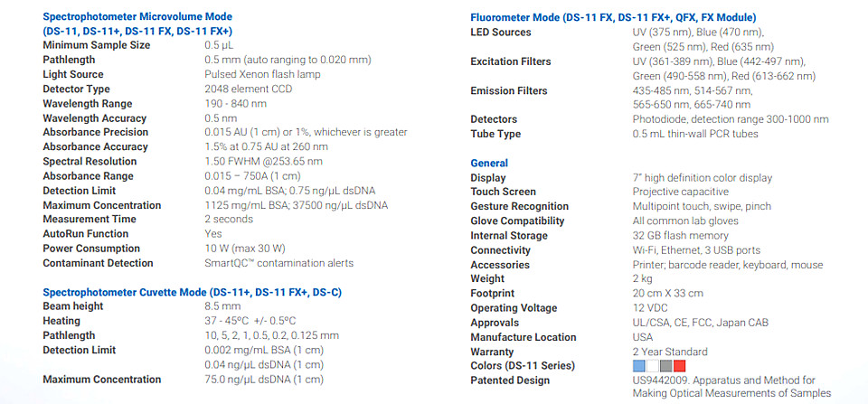Click the General section heading
This screenshot has height=404, width=868.
(x=489, y=164)
